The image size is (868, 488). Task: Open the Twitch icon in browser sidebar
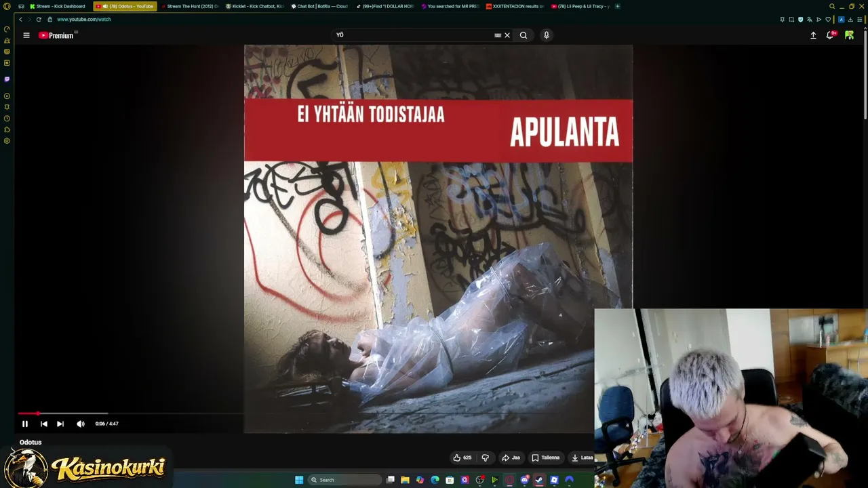(x=7, y=79)
